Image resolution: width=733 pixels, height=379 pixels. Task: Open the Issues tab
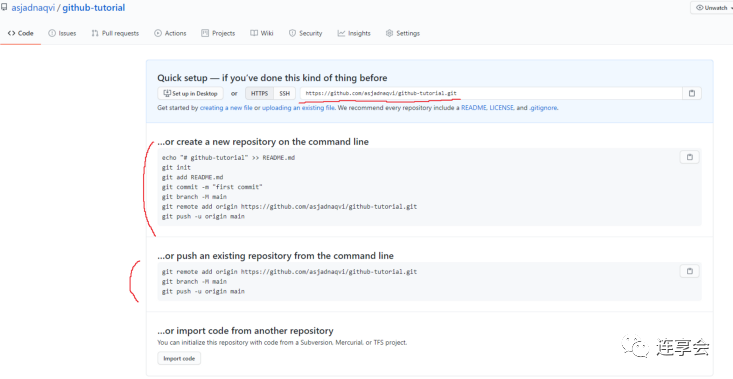coord(62,33)
